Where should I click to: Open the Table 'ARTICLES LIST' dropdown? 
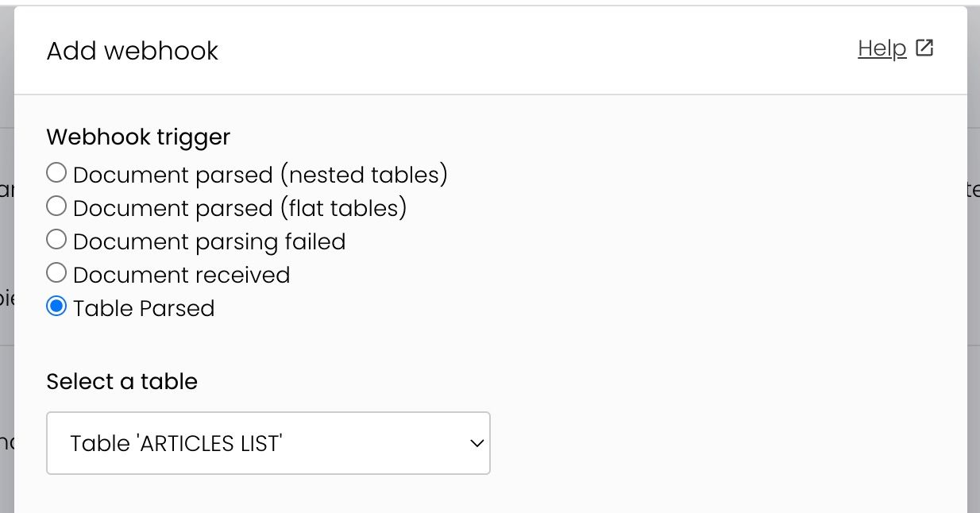[x=268, y=443]
